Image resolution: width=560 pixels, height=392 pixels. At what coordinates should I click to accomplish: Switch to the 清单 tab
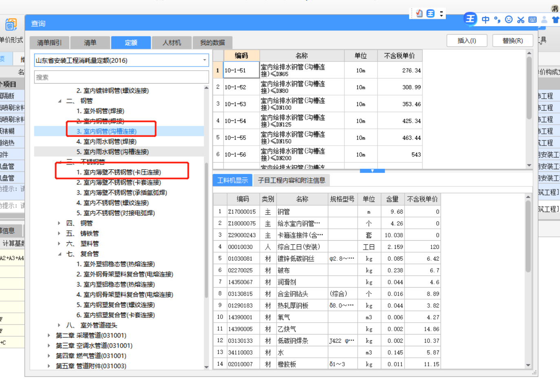point(90,42)
